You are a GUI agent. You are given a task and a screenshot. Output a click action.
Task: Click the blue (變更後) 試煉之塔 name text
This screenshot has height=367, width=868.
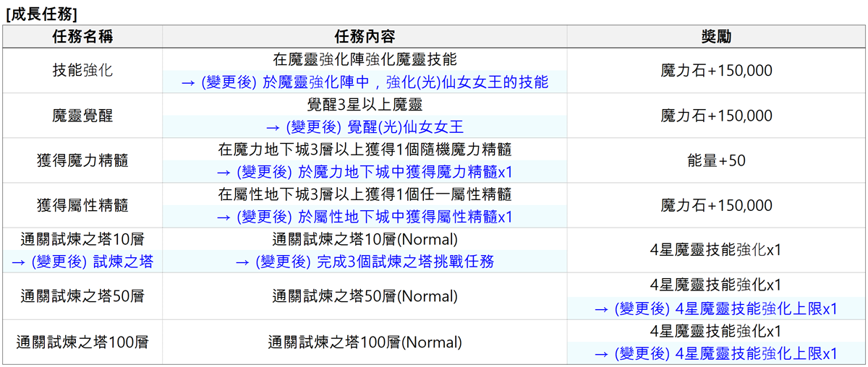82,262
